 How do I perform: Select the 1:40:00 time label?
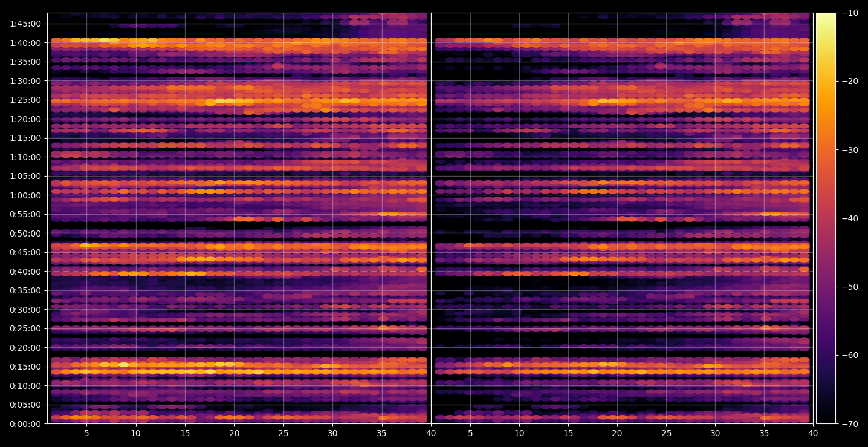point(25,43)
